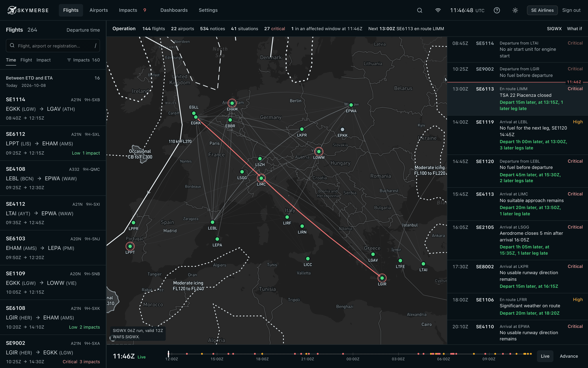Select the LTFE airport marker

(x=400, y=261)
